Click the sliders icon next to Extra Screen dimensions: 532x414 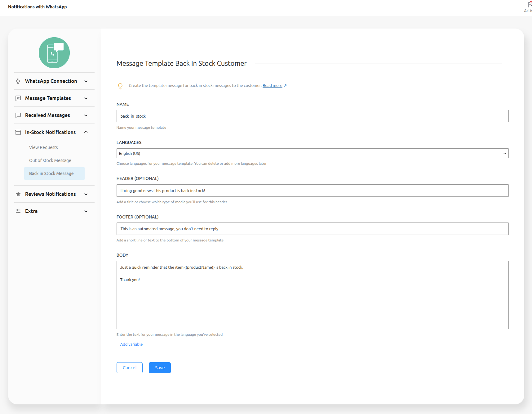click(x=18, y=211)
